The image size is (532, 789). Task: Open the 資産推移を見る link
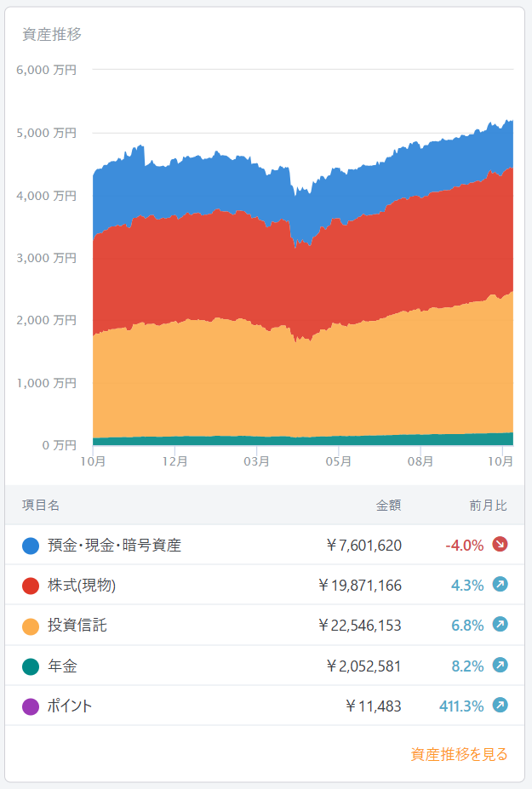(x=459, y=754)
